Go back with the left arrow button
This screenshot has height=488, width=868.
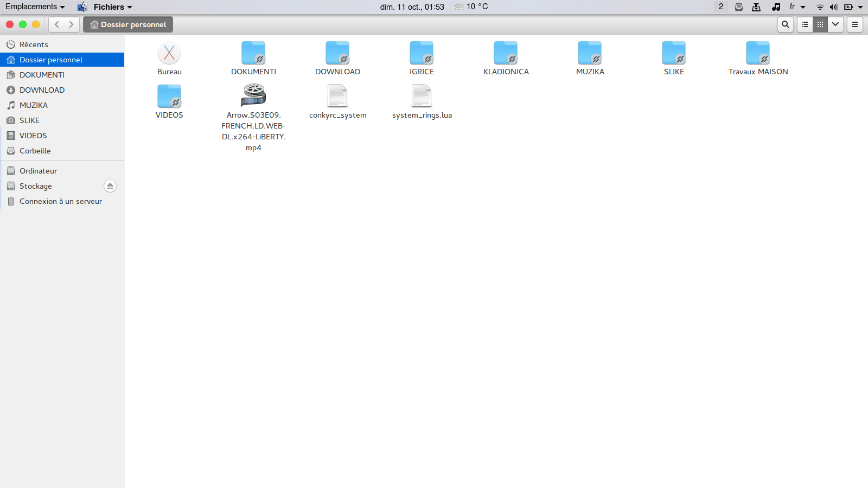57,24
